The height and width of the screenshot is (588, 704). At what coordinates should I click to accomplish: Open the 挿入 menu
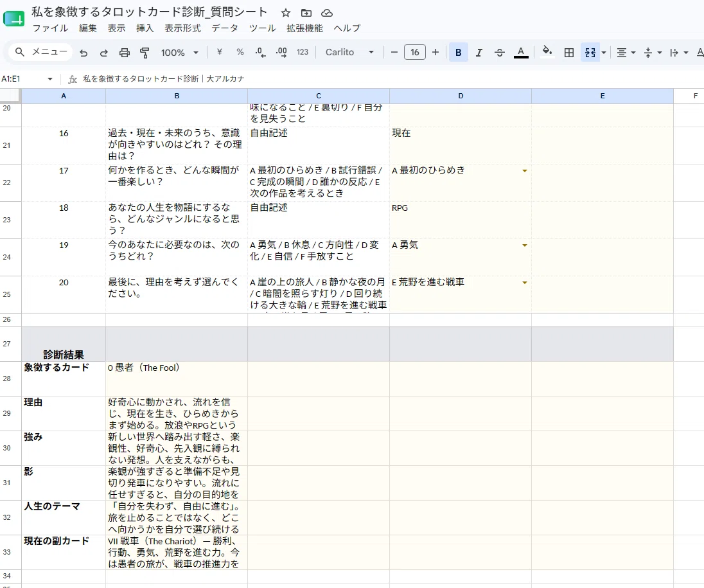coord(145,28)
